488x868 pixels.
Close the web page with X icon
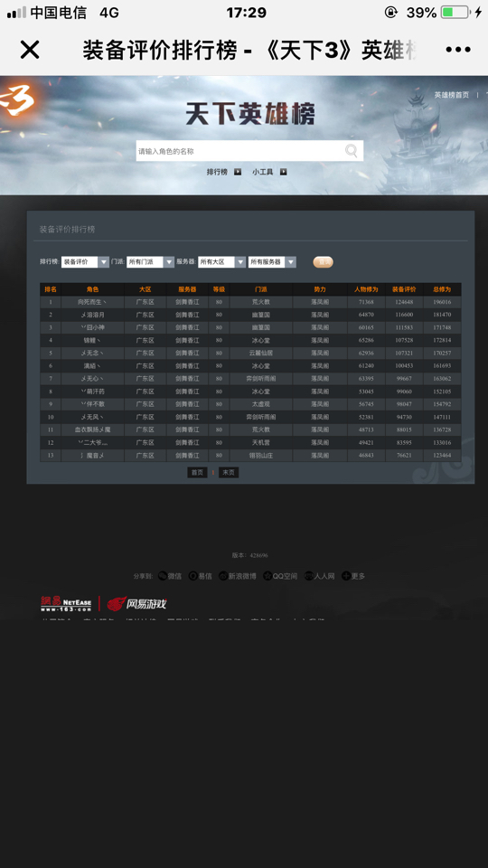[x=30, y=50]
